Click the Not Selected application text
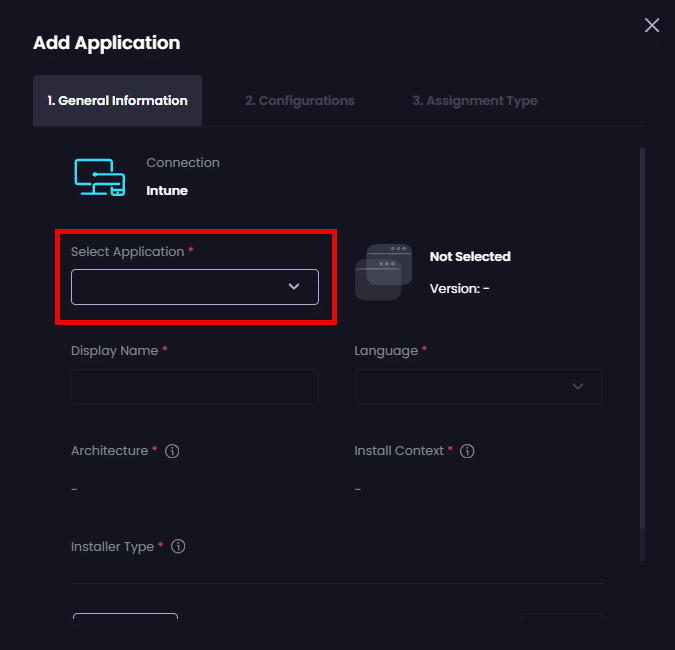Viewport: 675px width, 650px height. click(470, 257)
